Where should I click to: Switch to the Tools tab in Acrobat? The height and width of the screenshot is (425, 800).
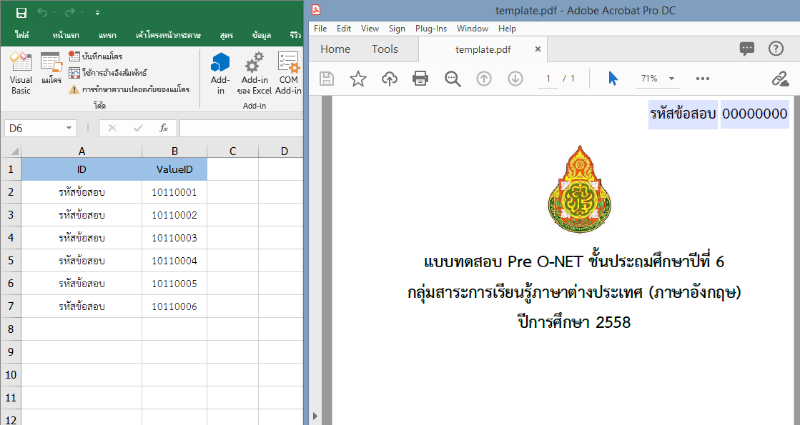(x=384, y=49)
